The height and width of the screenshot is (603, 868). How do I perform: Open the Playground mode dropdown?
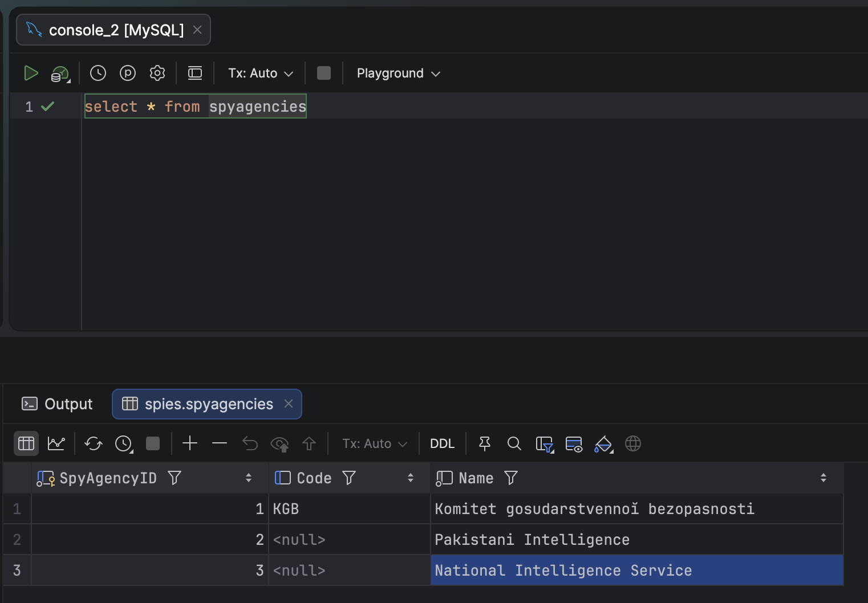tap(399, 74)
